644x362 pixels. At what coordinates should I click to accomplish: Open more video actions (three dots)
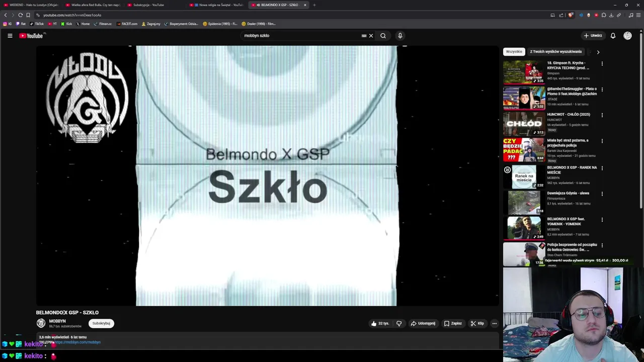[x=495, y=323]
